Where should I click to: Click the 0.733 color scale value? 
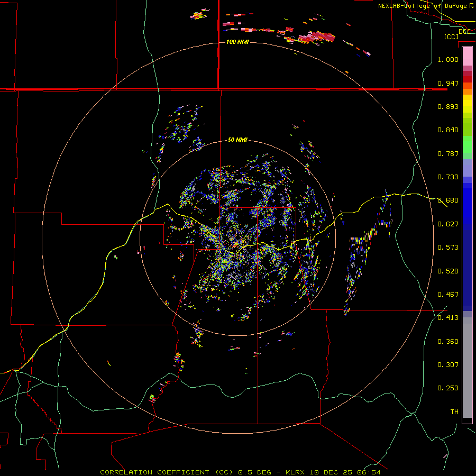(x=448, y=177)
